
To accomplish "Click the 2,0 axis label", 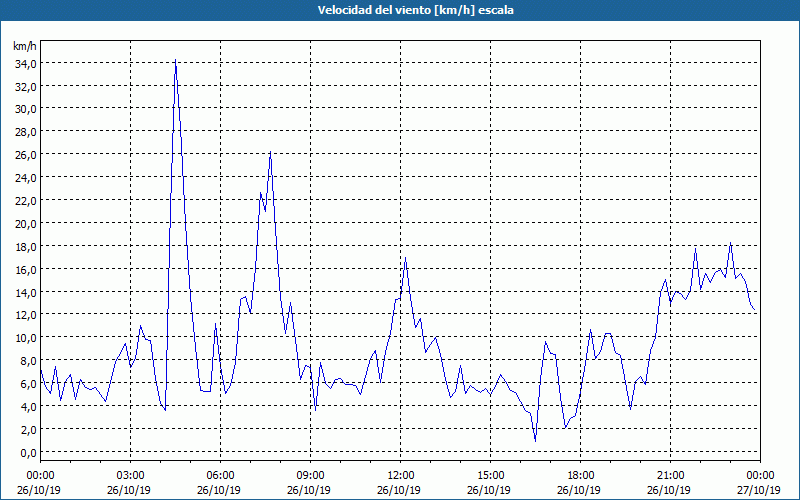I will coord(28,430).
